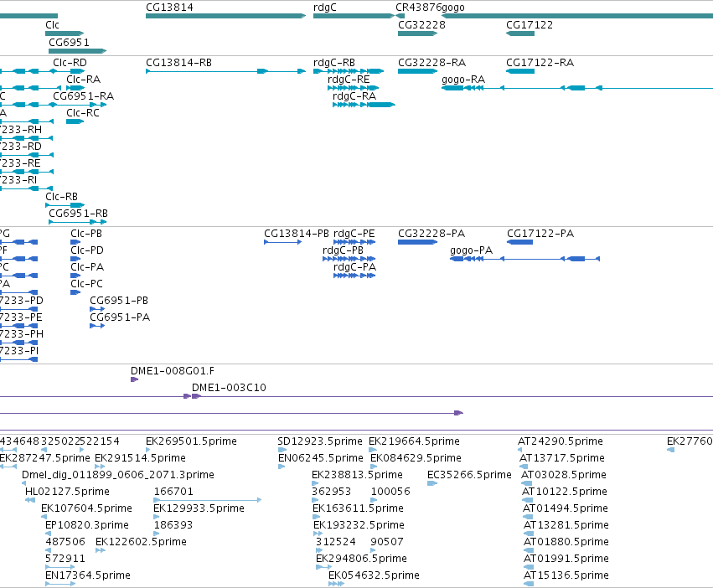The width and height of the screenshot is (713, 588).
Task: Click the gogo-RA transcript label
Action: [x=463, y=80]
